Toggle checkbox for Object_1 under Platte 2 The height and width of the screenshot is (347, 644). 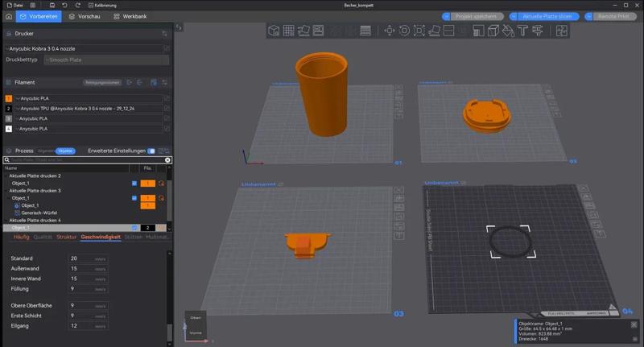click(x=134, y=184)
